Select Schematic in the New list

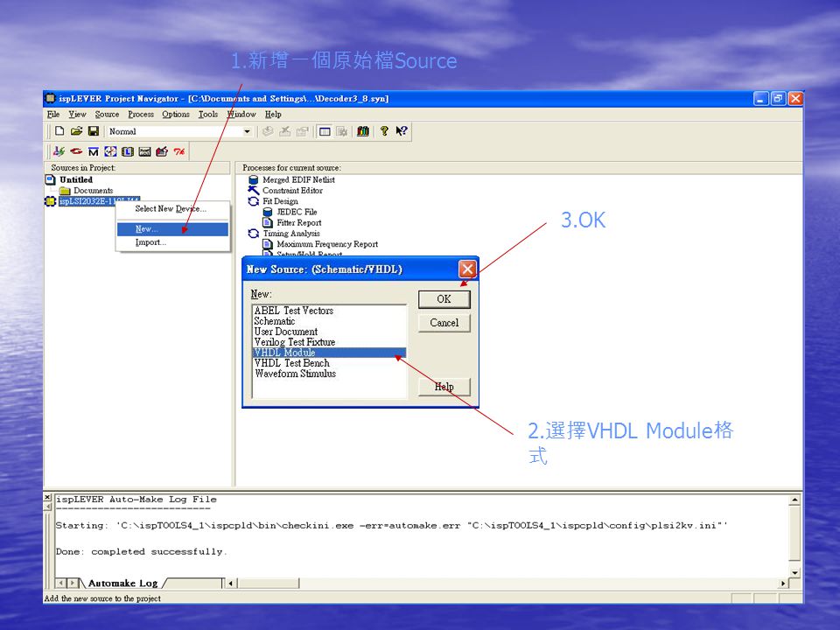[329, 321]
